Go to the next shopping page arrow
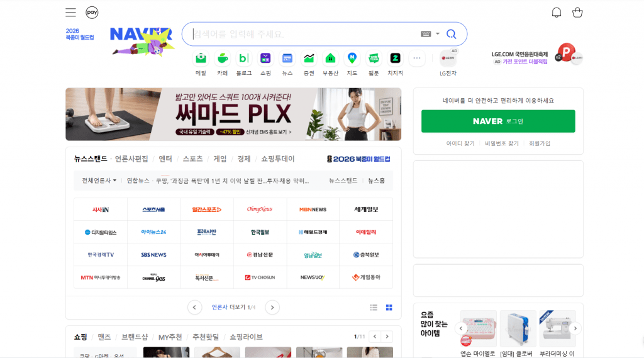644x358 pixels. pyautogui.click(x=387, y=337)
